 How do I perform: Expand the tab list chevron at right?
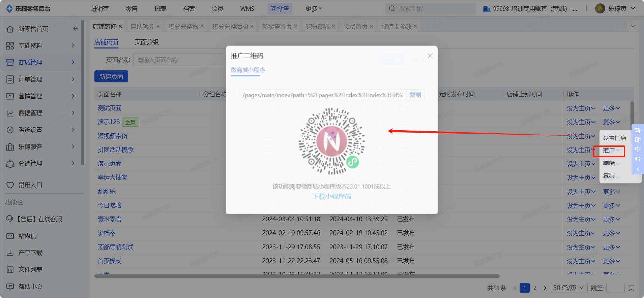click(633, 26)
